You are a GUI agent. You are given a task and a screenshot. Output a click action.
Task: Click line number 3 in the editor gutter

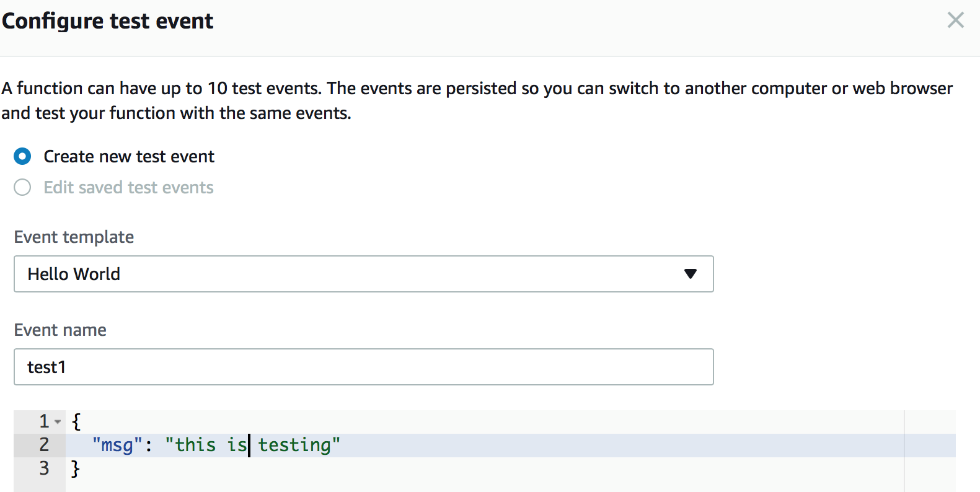click(x=44, y=468)
